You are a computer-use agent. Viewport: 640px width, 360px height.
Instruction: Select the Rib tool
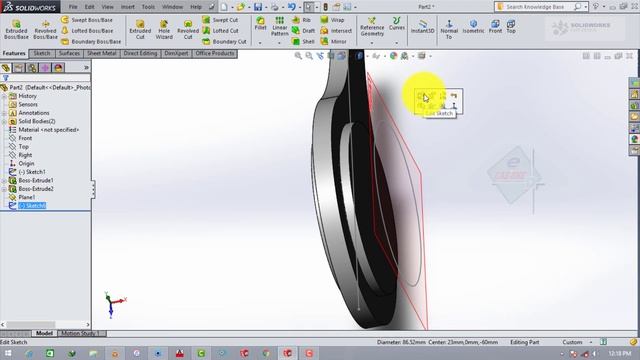(x=301, y=20)
